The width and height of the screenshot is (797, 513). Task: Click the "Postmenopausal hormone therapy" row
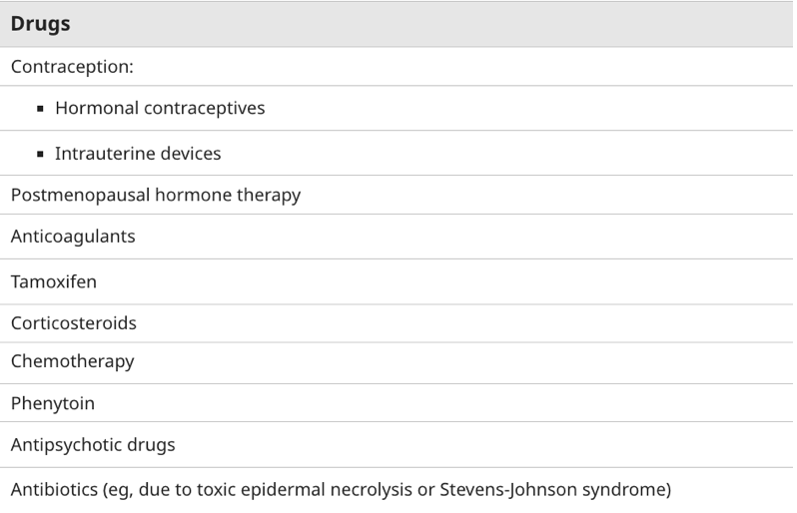click(x=155, y=195)
